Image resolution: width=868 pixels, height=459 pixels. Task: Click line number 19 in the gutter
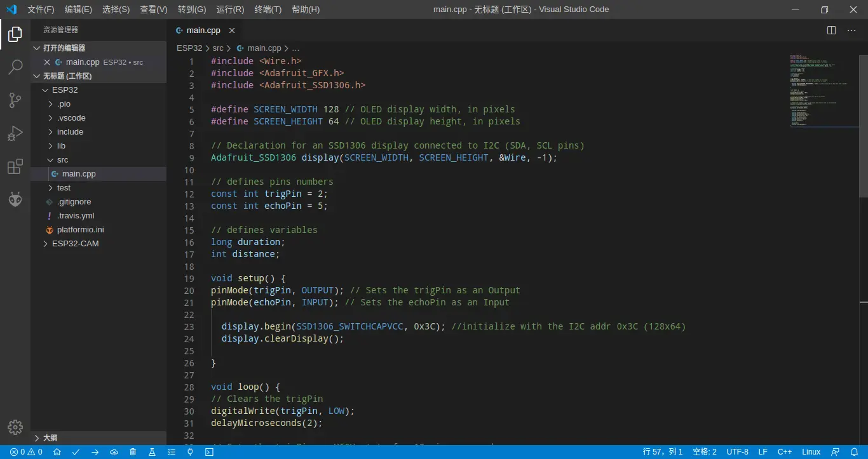point(189,279)
